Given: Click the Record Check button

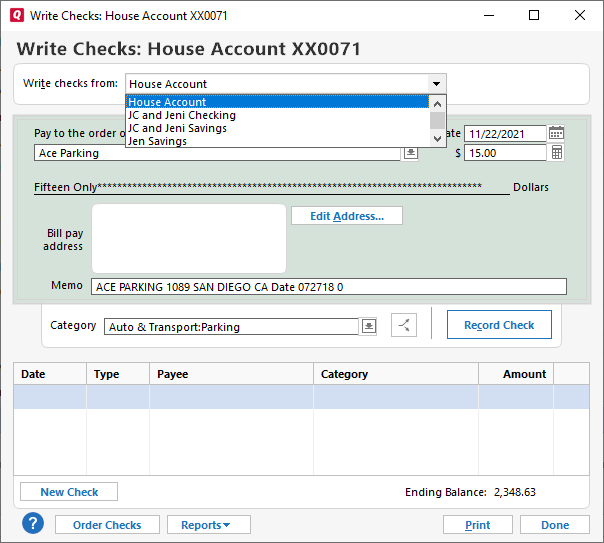Looking at the screenshot, I should tap(499, 325).
